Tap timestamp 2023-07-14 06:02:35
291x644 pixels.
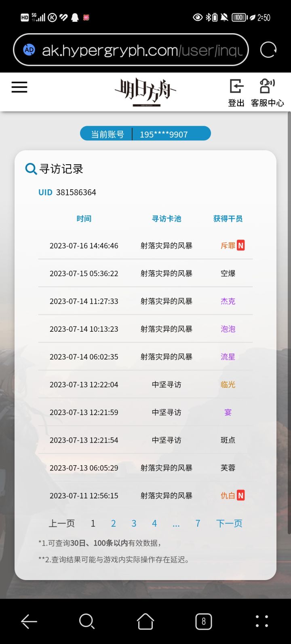[84, 357]
